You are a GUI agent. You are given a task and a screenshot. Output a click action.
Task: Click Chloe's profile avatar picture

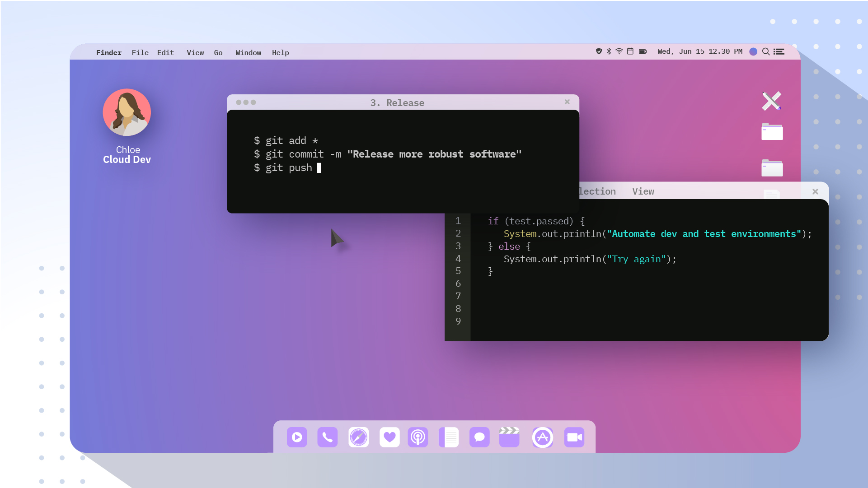click(x=127, y=112)
